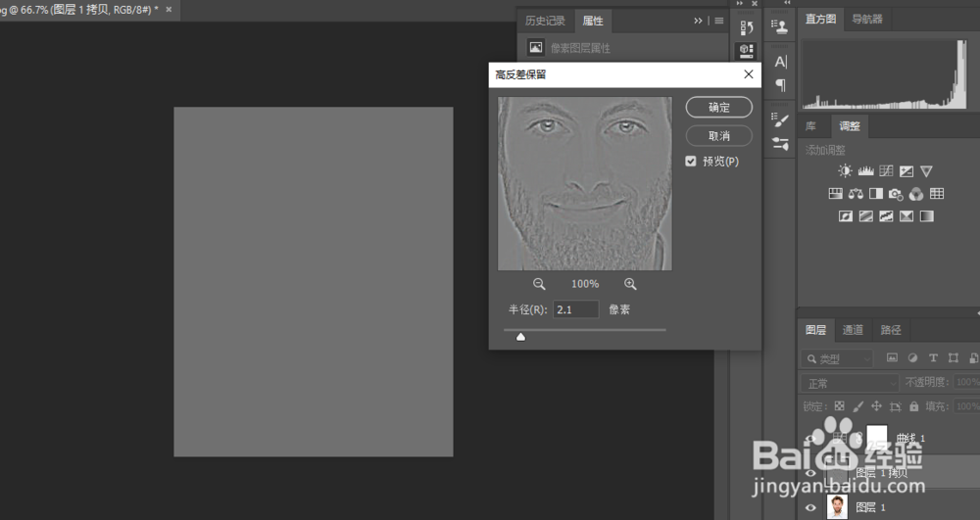This screenshot has width=980, height=520.
Task: Open the 类型 layer filter dropdown
Action: pyautogui.click(x=837, y=359)
